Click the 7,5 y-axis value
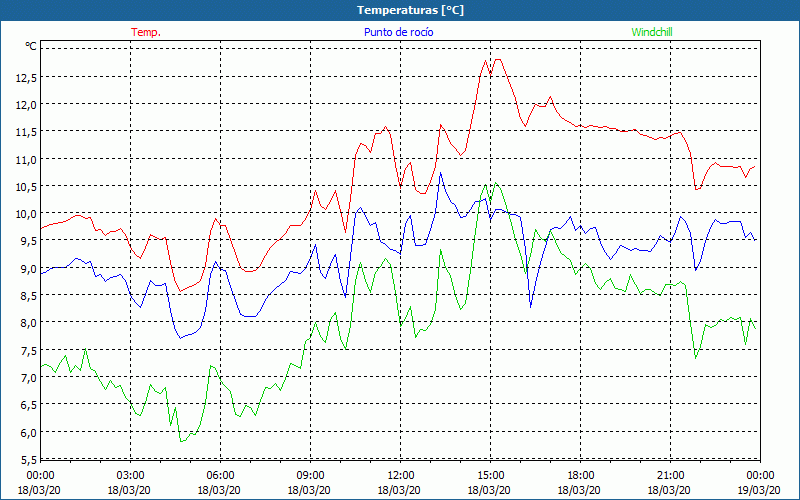The width and height of the screenshot is (800, 500). tap(28, 351)
